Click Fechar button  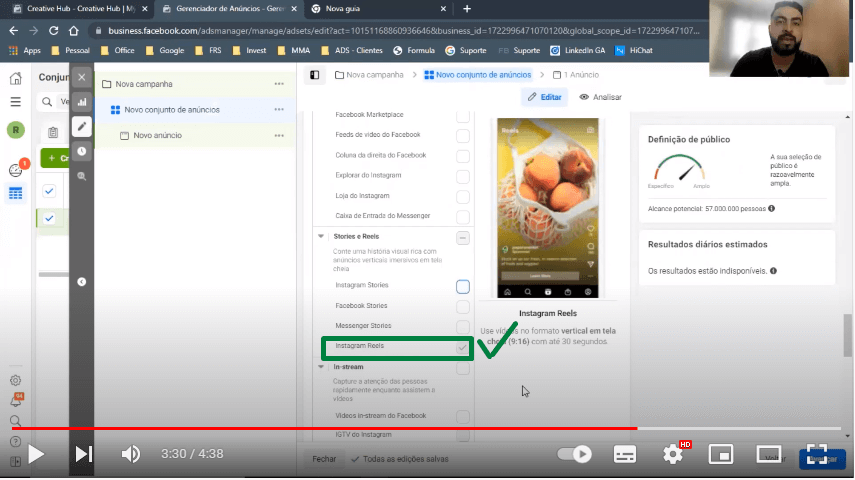[x=324, y=459]
